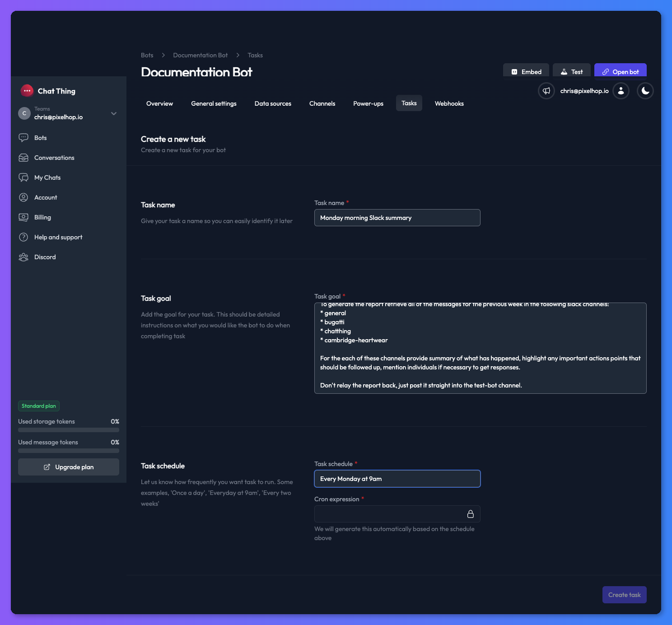Click the Account user circle icon

[23, 197]
